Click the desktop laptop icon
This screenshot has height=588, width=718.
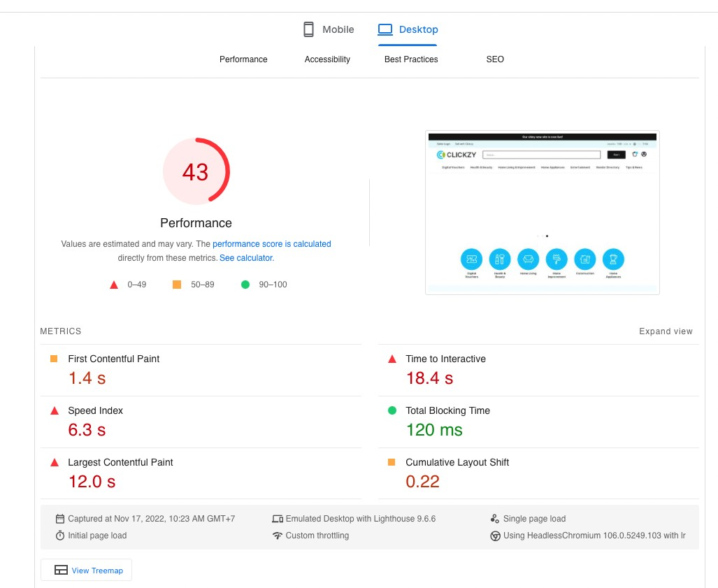click(385, 29)
